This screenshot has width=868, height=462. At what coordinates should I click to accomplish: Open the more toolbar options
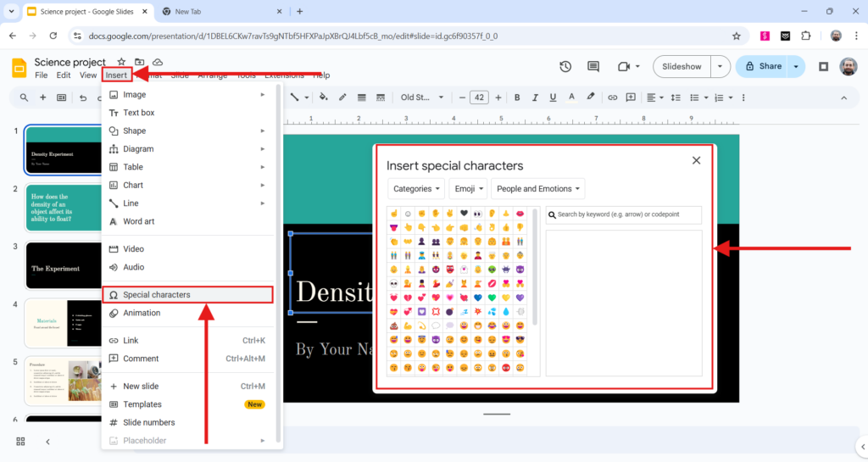click(743, 98)
